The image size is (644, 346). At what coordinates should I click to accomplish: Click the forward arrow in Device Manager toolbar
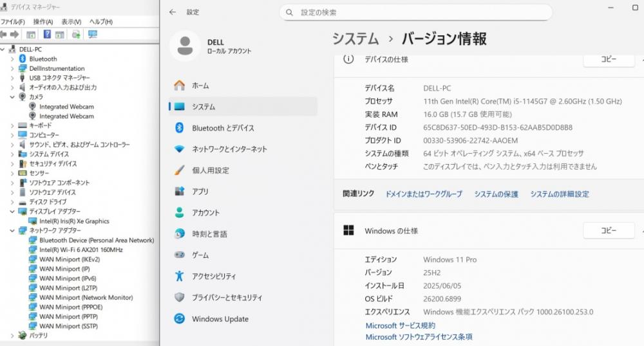click(15, 35)
